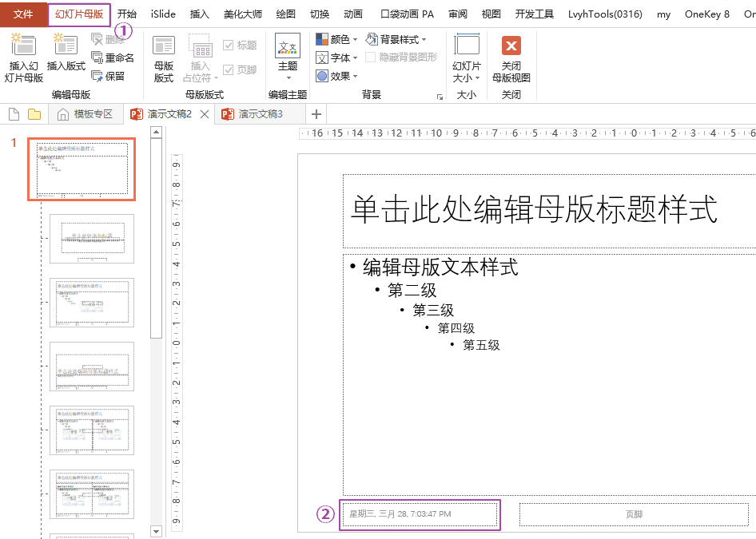Image resolution: width=756 pixels, height=539 pixels.
Task: Open Effects (效果) dropdown
Action: 336,76
